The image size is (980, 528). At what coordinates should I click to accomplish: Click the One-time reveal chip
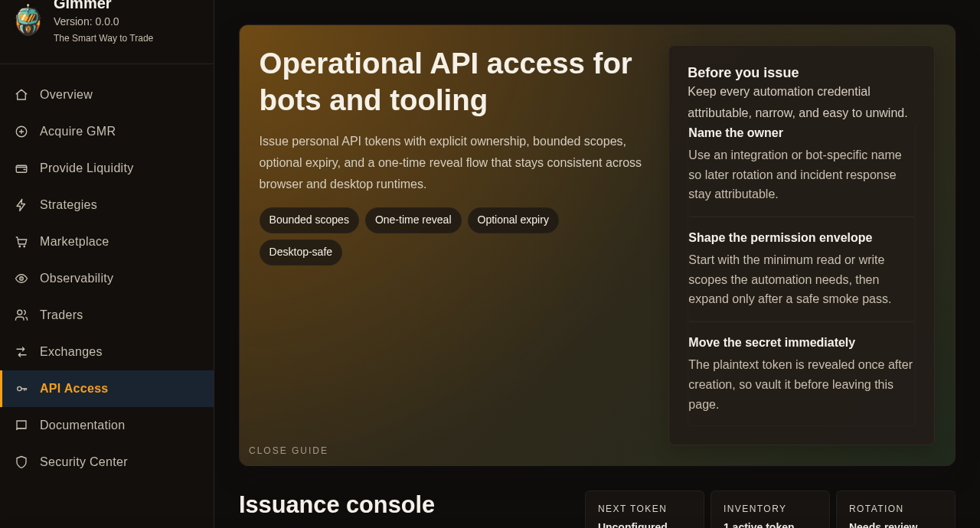click(x=413, y=220)
